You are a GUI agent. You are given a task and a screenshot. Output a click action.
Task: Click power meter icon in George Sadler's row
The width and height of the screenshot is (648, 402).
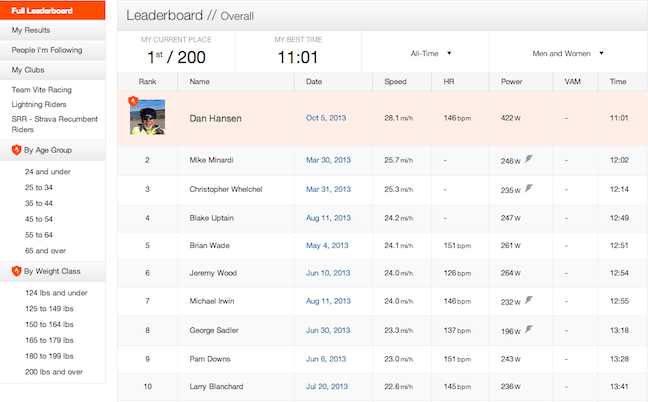click(x=528, y=328)
